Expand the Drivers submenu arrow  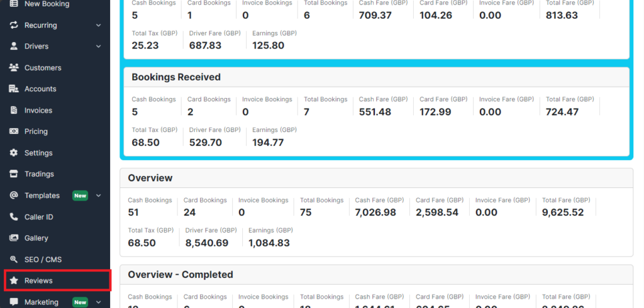pos(98,47)
